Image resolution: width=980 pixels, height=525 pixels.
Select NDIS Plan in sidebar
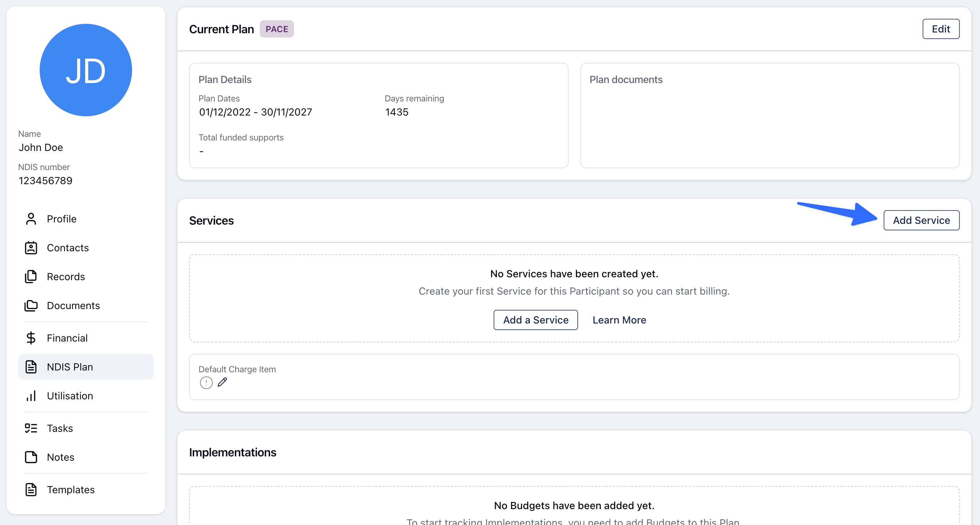click(86, 367)
